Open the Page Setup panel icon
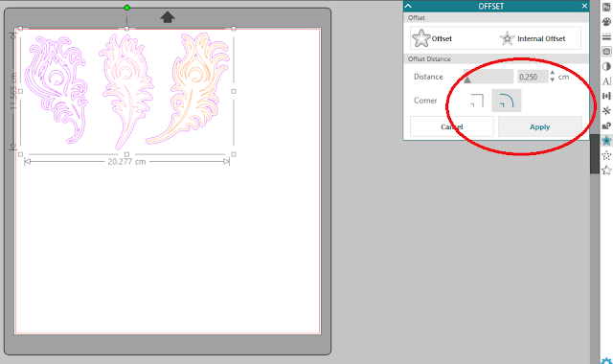The height and width of the screenshot is (364, 613). (x=606, y=7)
